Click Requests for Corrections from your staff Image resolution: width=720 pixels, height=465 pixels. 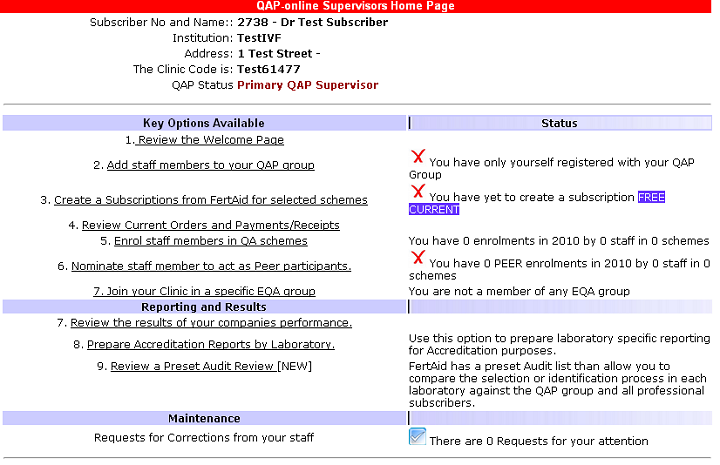(204, 438)
